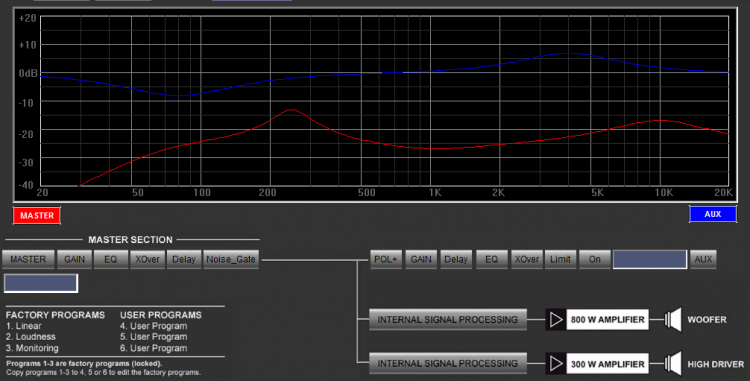Screen dimensions: 750x381
Task: Select factory program 2. Loudness
Action: [x=31, y=337]
